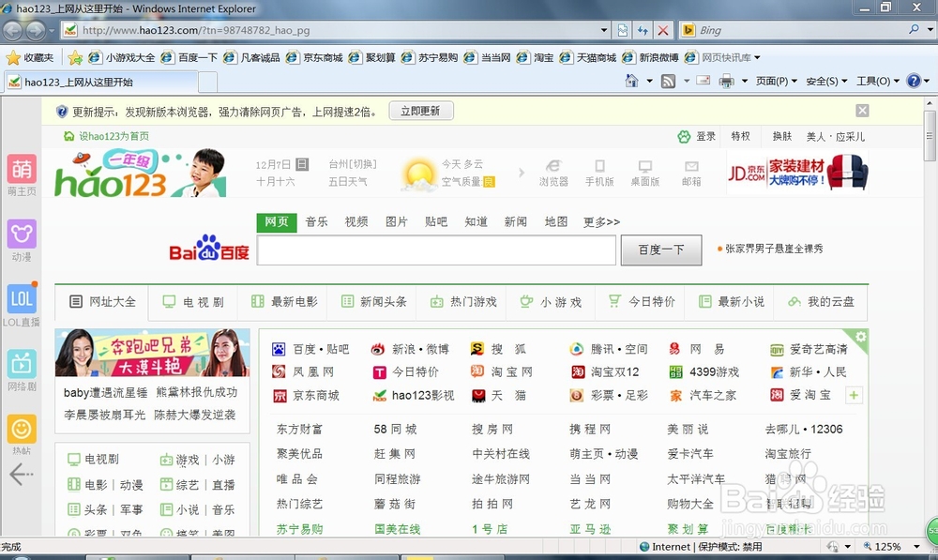Click the calendar icon beside 12月7日
Screen dimensions: 938x560
302,164
